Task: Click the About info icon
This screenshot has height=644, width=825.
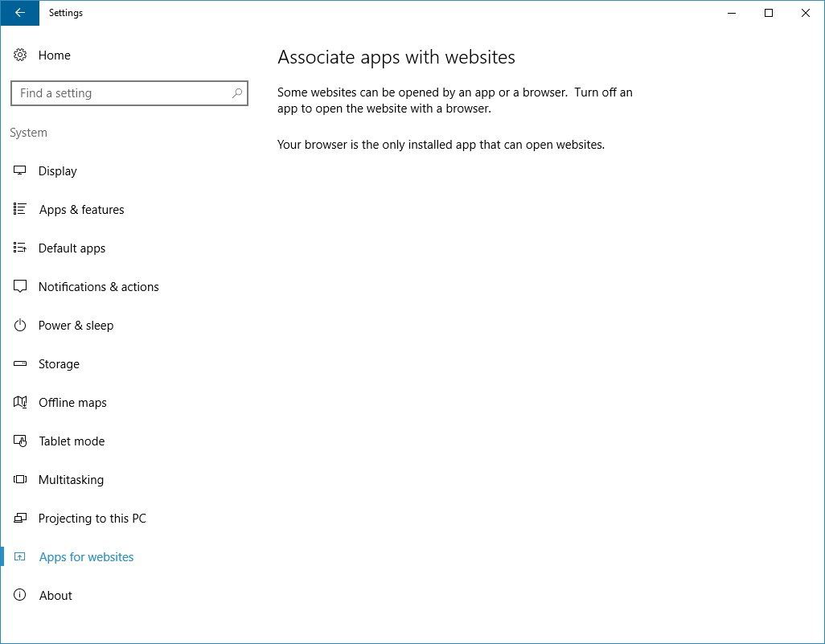Action: pos(20,595)
